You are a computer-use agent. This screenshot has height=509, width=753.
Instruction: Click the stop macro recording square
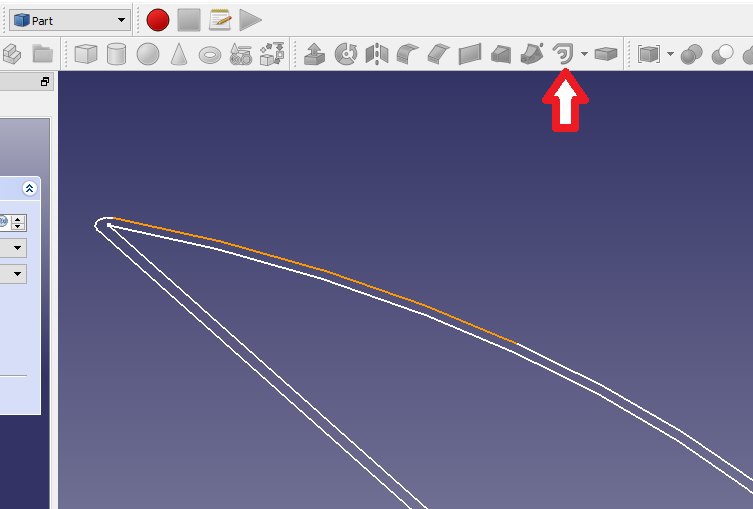click(x=189, y=20)
